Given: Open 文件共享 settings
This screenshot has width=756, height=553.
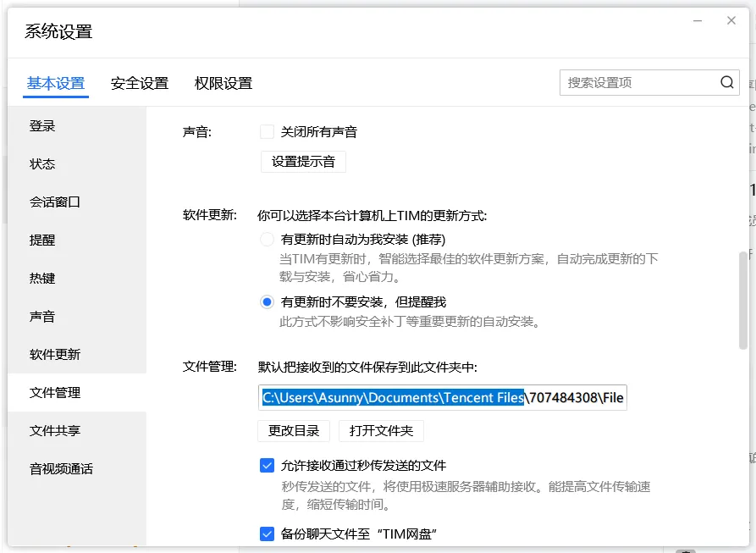Looking at the screenshot, I should point(55,431).
